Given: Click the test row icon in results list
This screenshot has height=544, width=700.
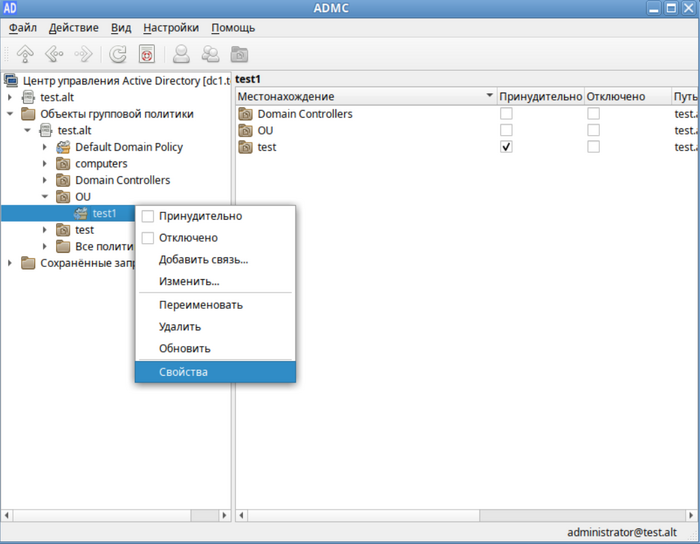Looking at the screenshot, I should pos(246,147).
